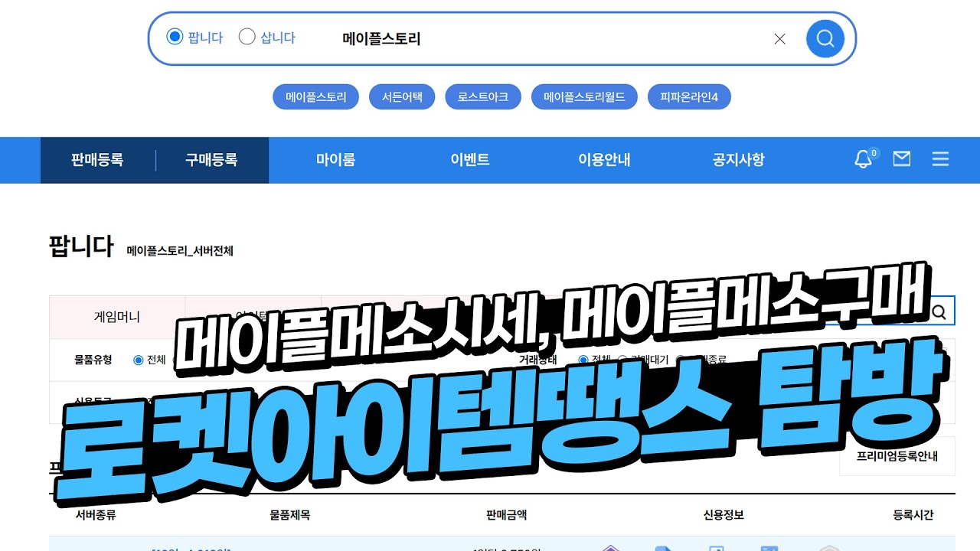Click the 등록시간 column header
Image resolution: width=980 pixels, height=551 pixels.
913,515
